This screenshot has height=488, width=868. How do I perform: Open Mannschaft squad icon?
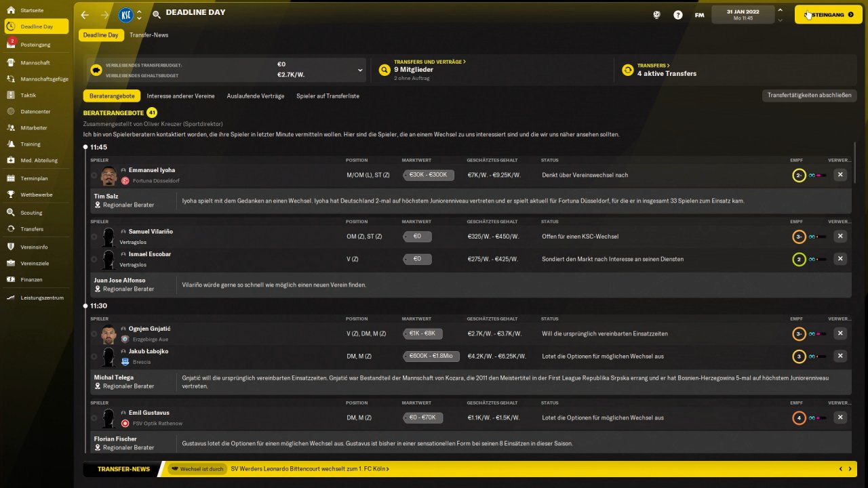11,62
